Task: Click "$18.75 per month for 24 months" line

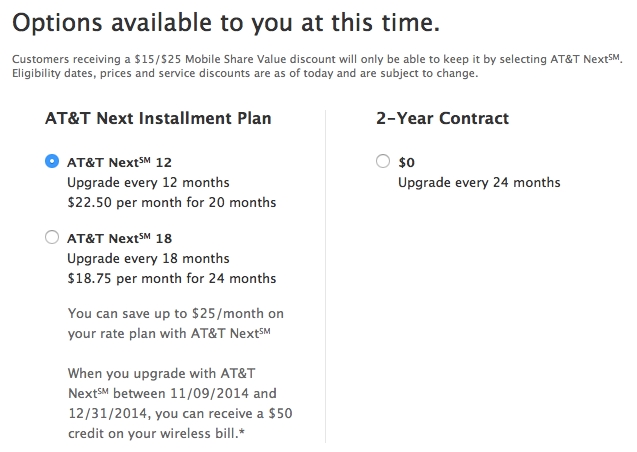Action: click(172, 278)
